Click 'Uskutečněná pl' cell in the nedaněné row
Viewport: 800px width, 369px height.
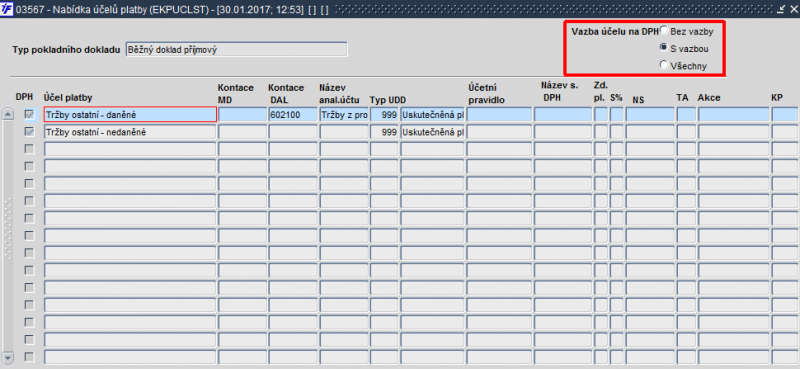pyautogui.click(x=432, y=132)
